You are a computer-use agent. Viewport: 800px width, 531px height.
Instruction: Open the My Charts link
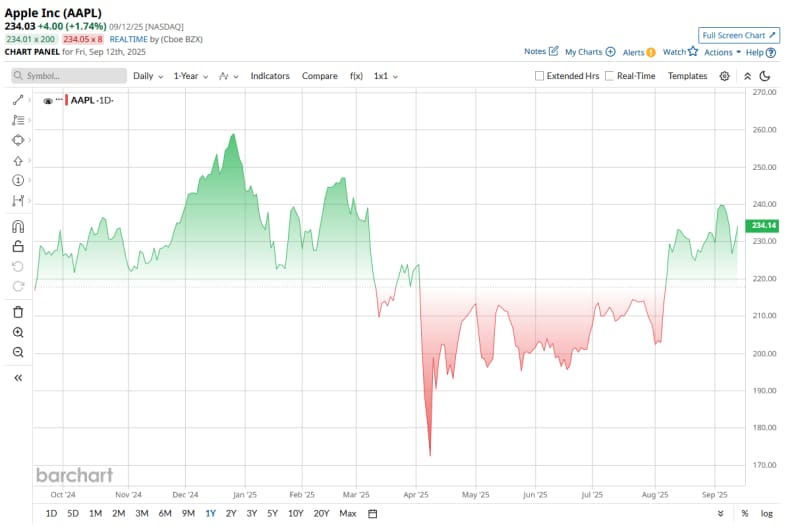click(589, 52)
